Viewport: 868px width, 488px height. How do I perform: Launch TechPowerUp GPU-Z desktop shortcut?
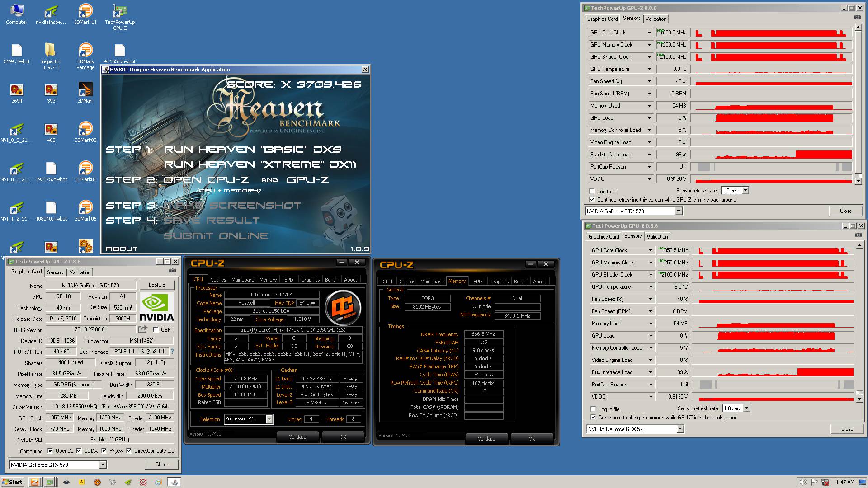(x=120, y=17)
